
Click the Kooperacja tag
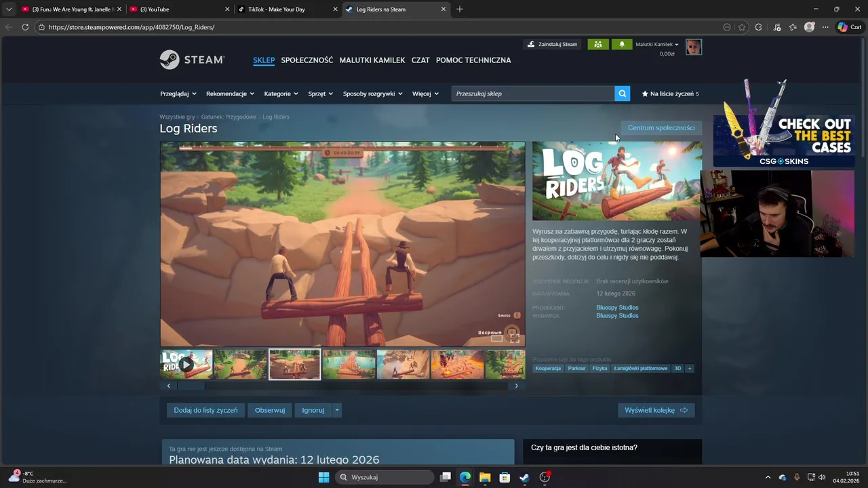point(548,368)
